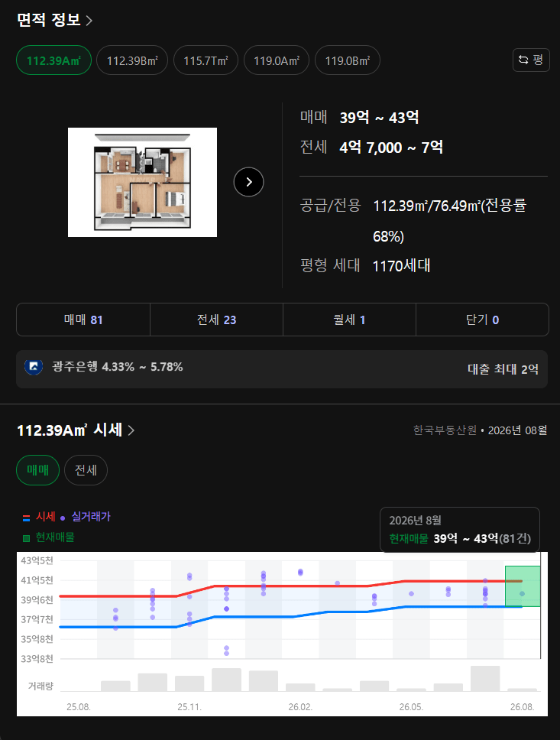Toggle the 평 unit conversion button
The width and height of the screenshot is (560, 740).
click(531, 60)
